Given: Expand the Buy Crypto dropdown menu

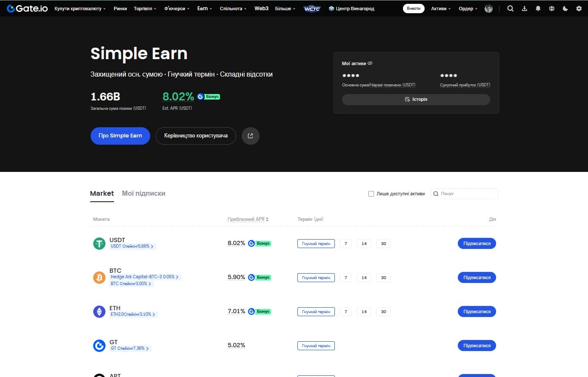Looking at the screenshot, I should point(80,9).
